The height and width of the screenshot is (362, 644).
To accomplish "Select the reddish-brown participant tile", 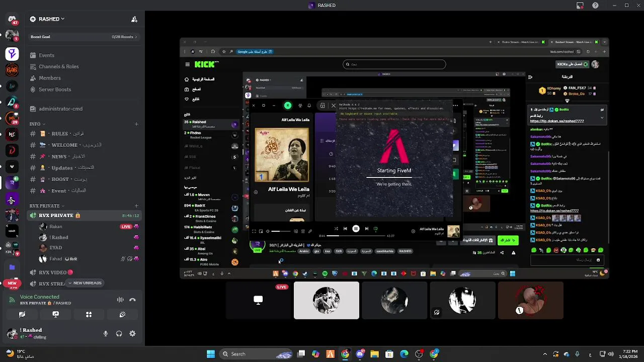I will [530, 300].
